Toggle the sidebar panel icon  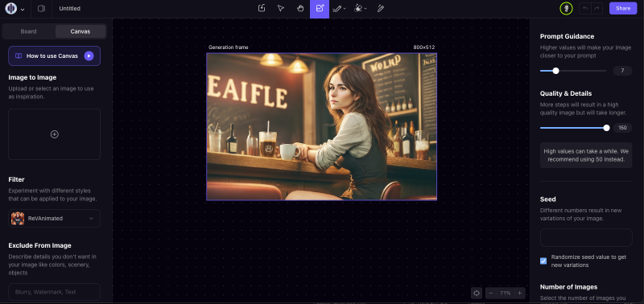(41, 9)
